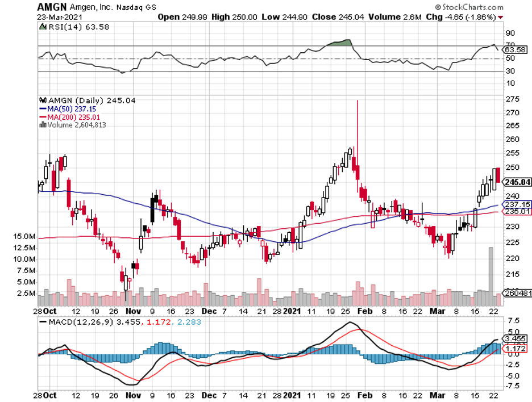Viewport: 532px width, 402px height.
Task: Click the red line marker next to MA(200)
Action: coord(41,117)
